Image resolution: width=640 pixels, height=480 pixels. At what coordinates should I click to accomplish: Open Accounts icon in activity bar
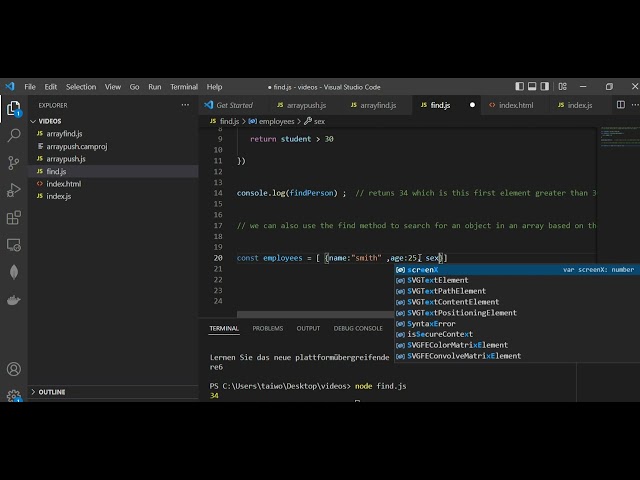tap(13, 369)
